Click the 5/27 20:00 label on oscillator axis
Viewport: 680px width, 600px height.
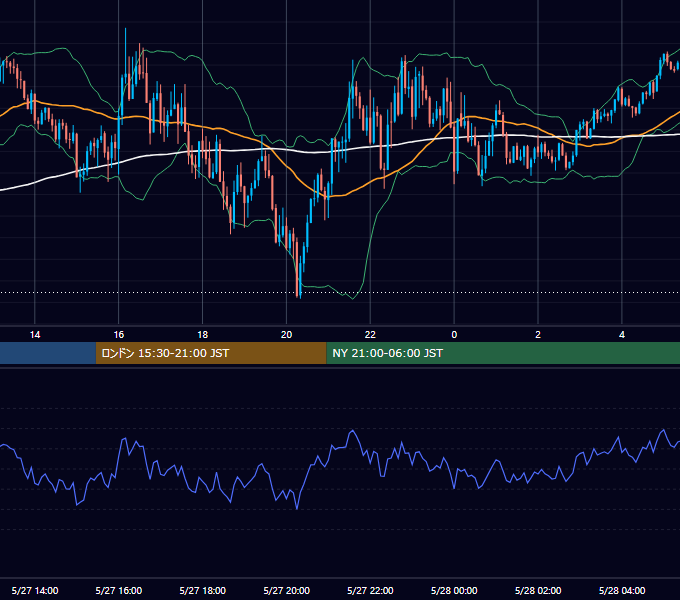point(286,590)
